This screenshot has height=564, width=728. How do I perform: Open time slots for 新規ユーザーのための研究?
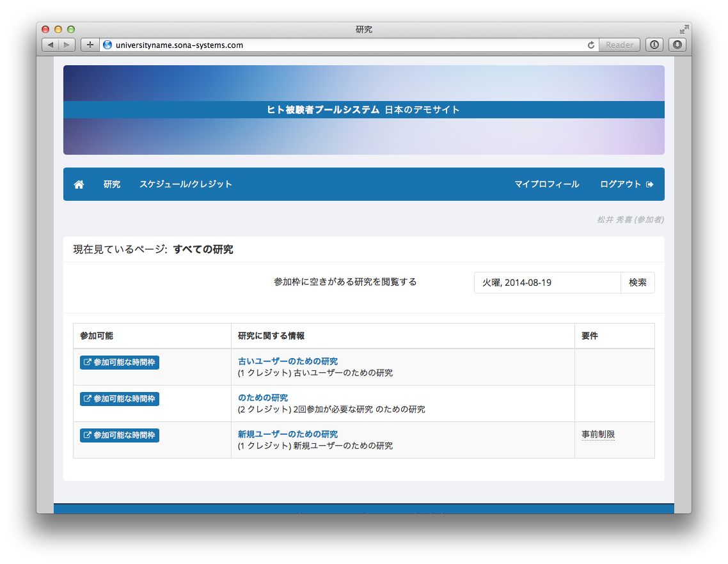(x=120, y=435)
